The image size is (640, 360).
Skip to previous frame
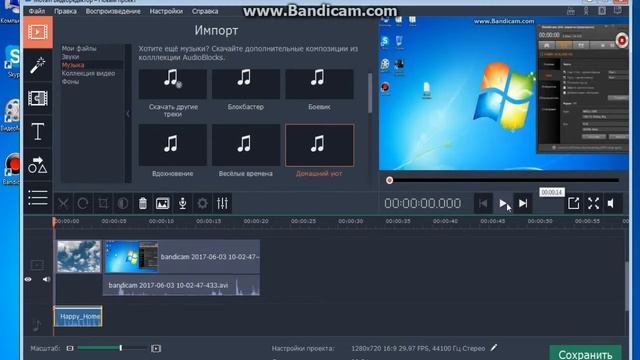pos(483,203)
